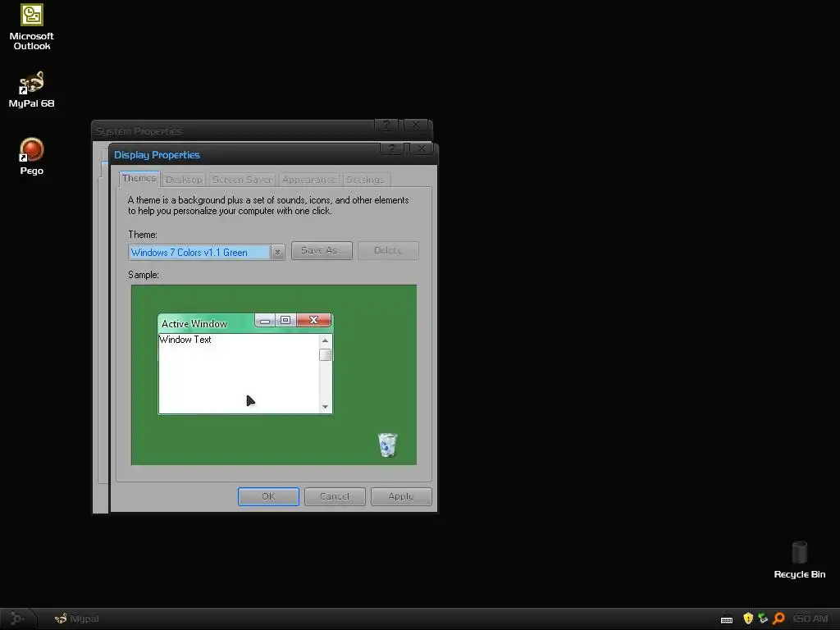Screen dimensions: 840x630
Task: Expand the Theme dropdown arrow
Action: coord(277,252)
